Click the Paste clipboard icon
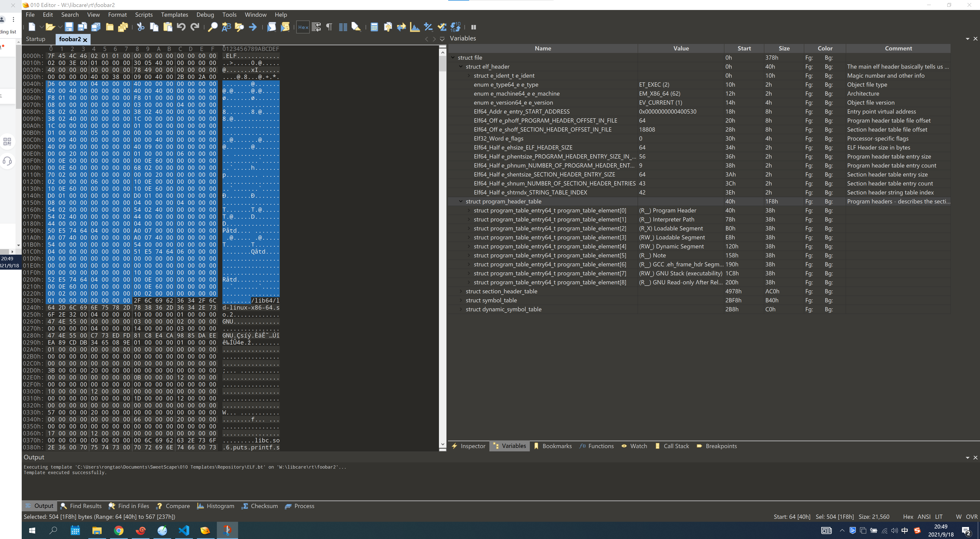 tap(167, 27)
